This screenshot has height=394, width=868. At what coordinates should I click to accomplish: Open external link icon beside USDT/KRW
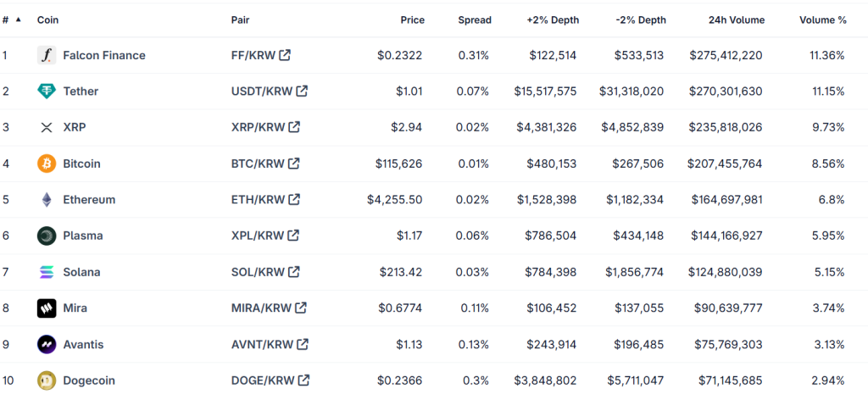coord(302,92)
